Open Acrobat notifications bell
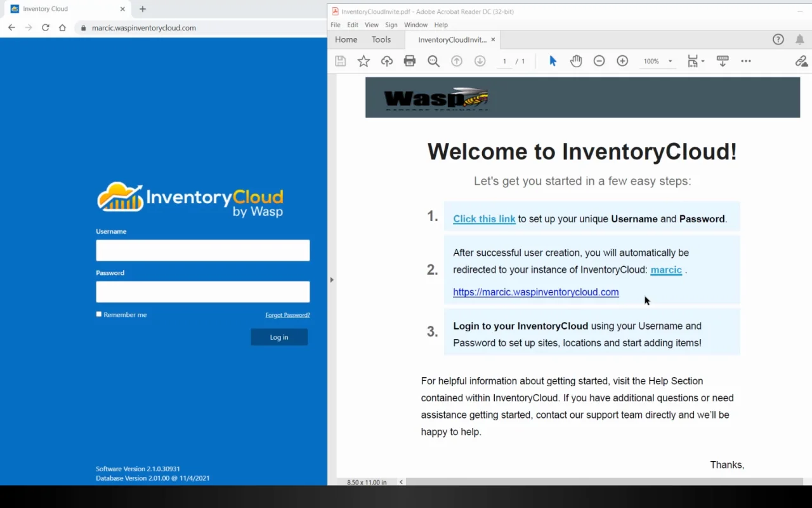 coord(800,39)
